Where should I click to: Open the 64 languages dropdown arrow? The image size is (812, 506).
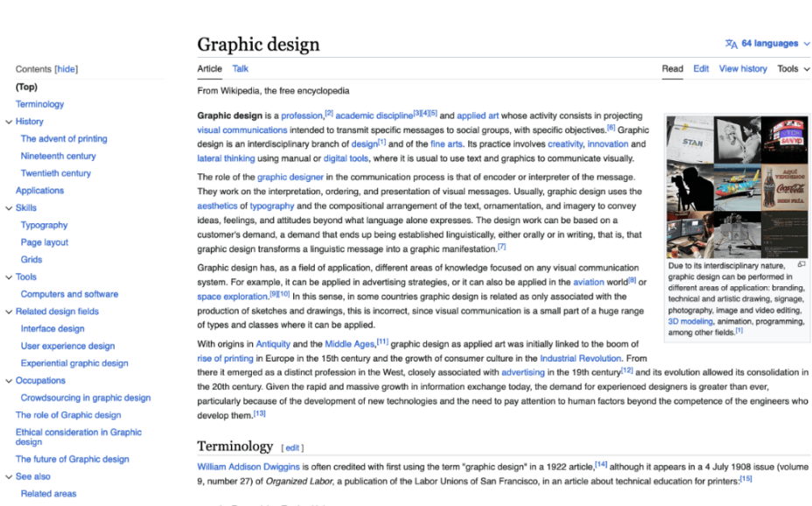(806, 44)
